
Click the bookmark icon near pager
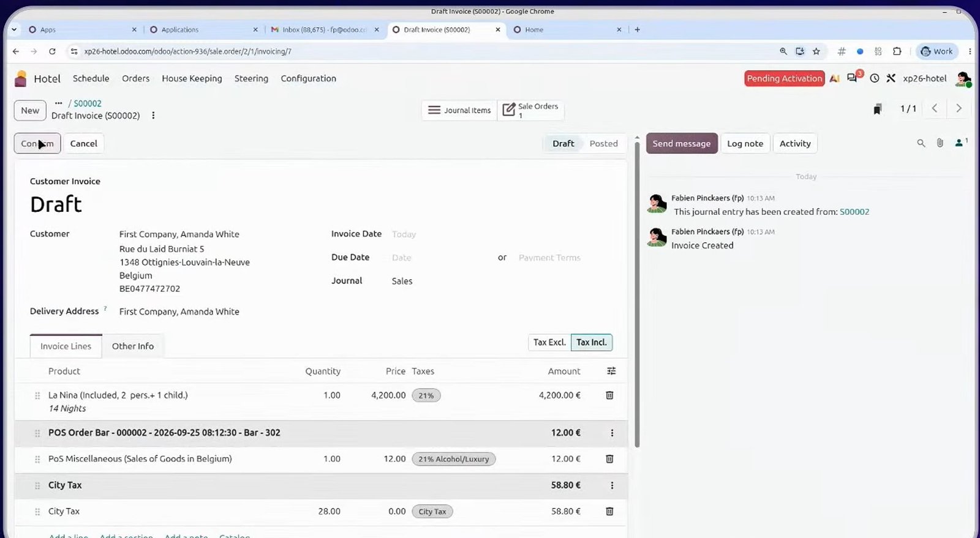877,109
